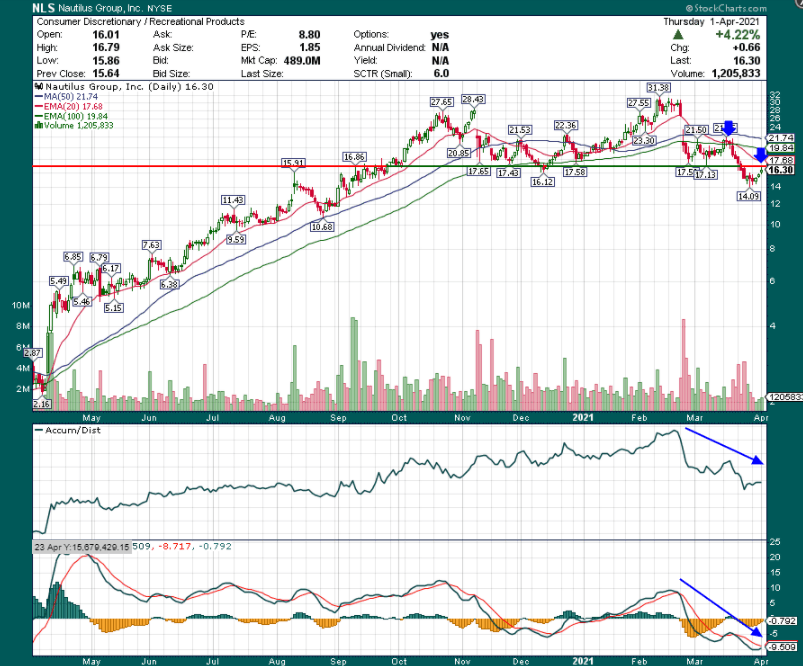This screenshot has height=666, width=803.
Task: Click the 1205833 volume axis tag
Action: tap(785, 397)
